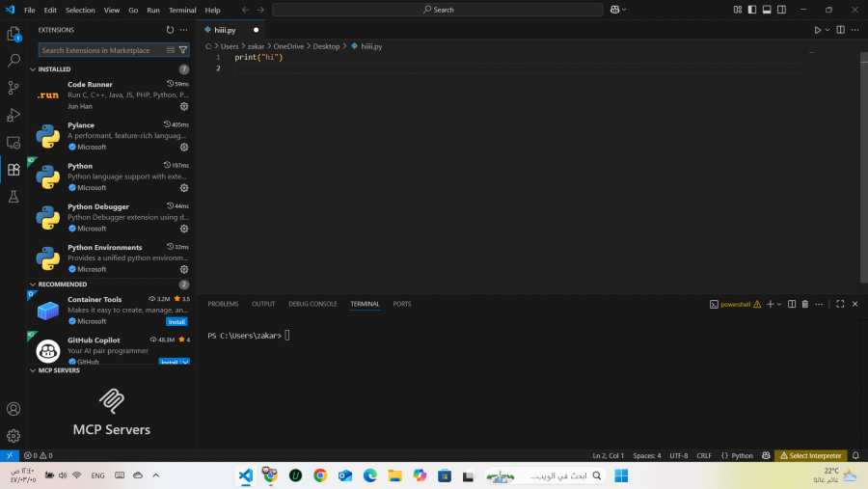Open terminal panel more actions

819,304
